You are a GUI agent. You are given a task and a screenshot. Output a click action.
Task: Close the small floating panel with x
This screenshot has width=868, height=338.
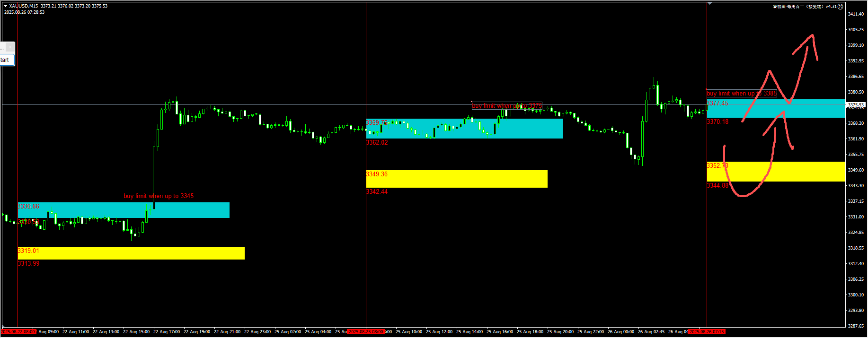10,47
